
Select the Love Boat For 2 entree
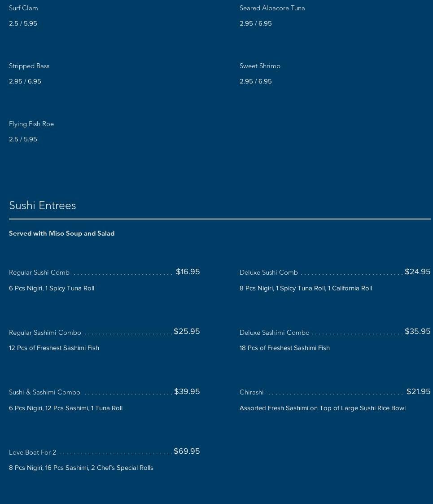[x=32, y=452]
